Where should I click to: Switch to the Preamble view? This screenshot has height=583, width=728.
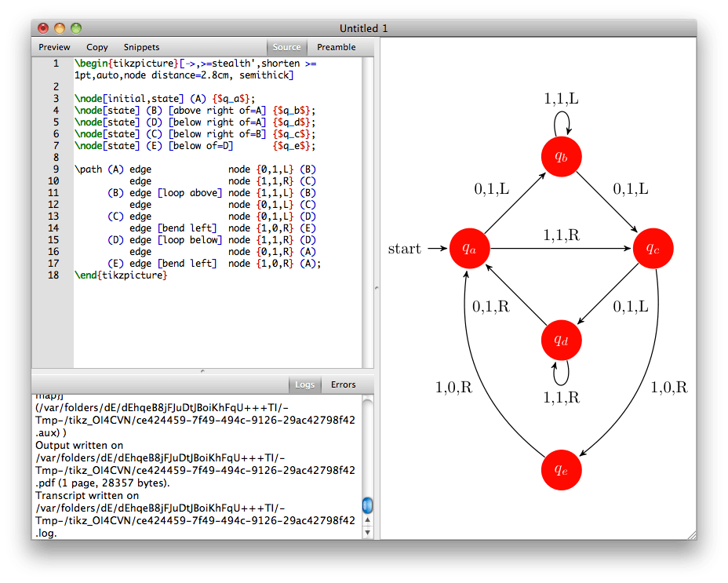pyautogui.click(x=336, y=46)
